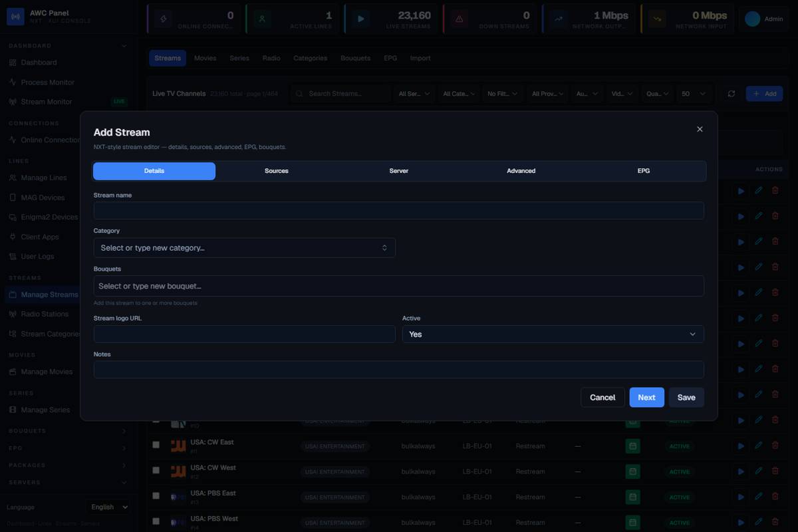Click the AWC Panel broadcast logo icon
The height and width of the screenshot is (532, 798).
click(15, 17)
